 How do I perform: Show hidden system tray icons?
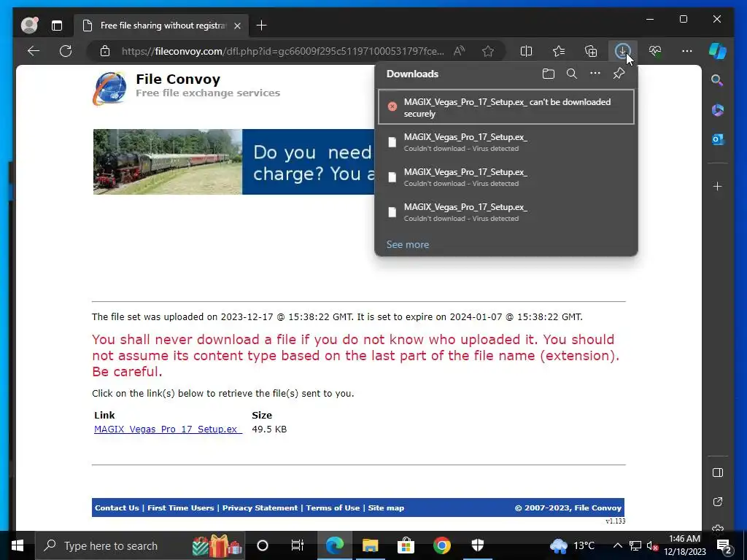tap(617, 545)
